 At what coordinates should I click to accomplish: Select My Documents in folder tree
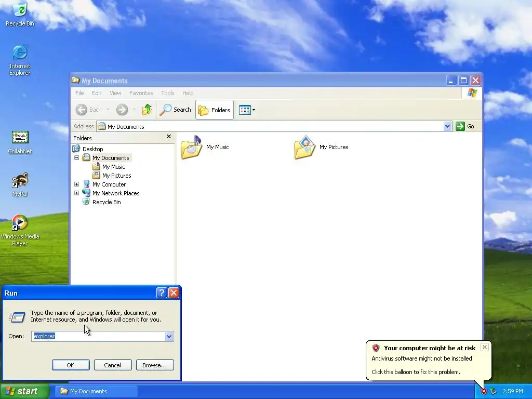[111, 158]
